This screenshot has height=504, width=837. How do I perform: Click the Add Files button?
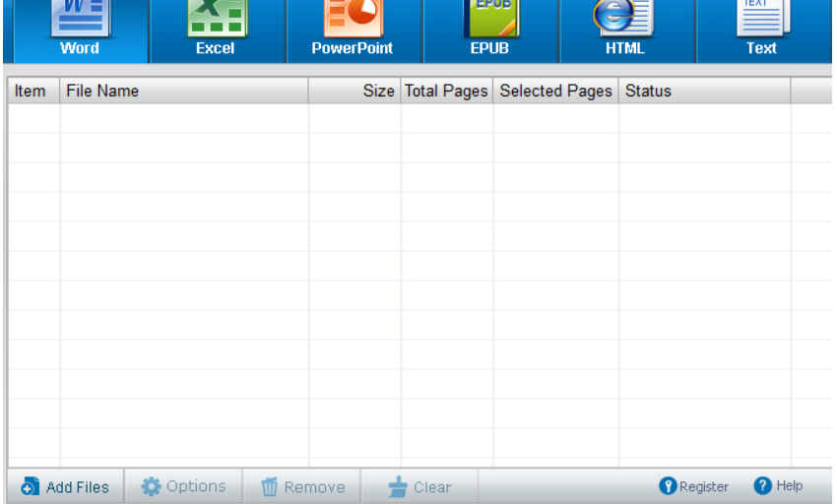point(66,486)
